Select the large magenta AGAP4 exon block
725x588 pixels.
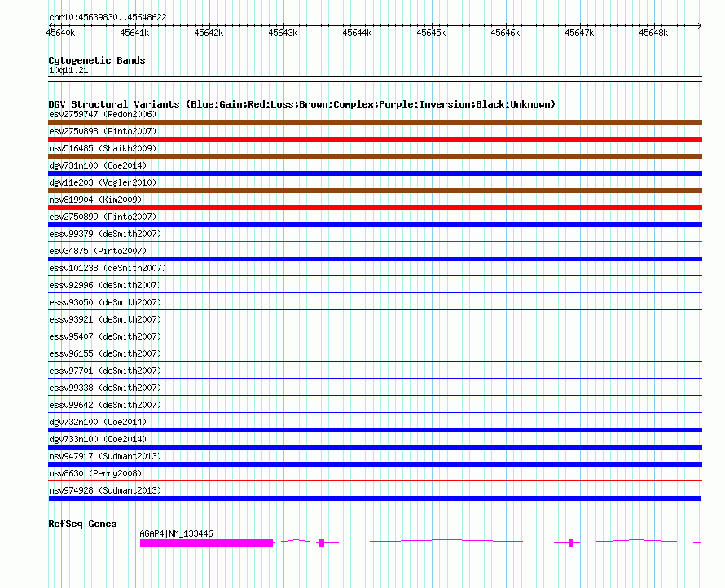pos(207,543)
